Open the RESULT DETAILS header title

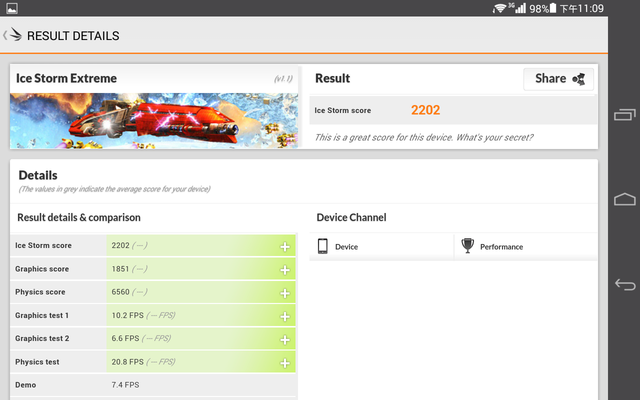coord(73,36)
